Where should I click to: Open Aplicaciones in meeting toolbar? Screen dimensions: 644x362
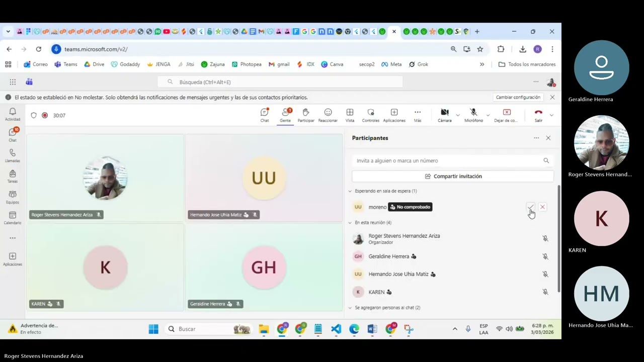tap(394, 115)
